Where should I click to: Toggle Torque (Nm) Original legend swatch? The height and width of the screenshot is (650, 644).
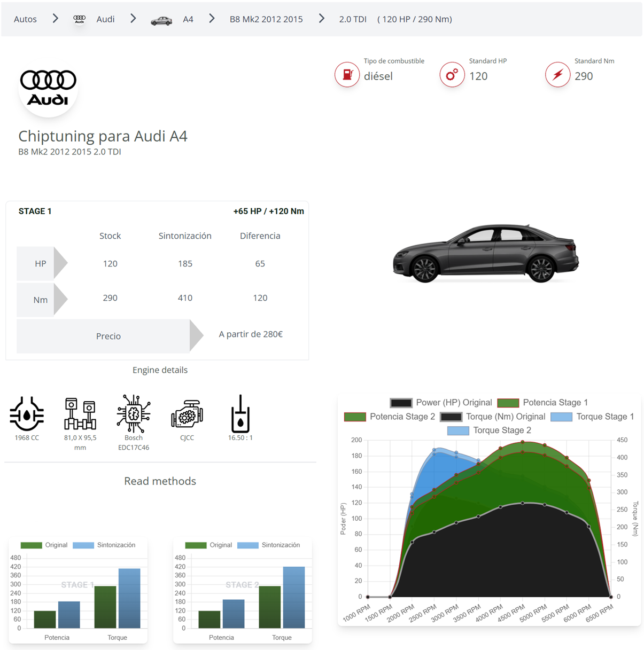click(x=451, y=417)
